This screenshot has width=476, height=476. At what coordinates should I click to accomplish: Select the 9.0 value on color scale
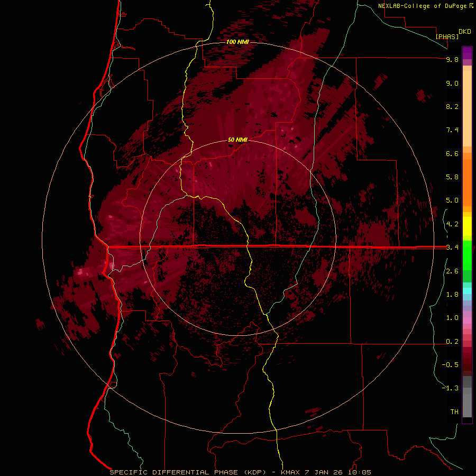tap(452, 83)
